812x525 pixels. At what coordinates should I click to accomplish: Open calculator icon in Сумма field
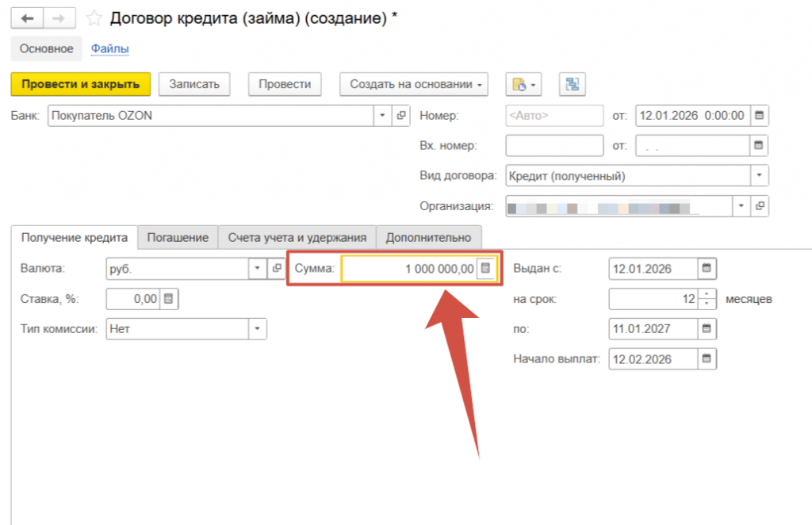(486, 270)
